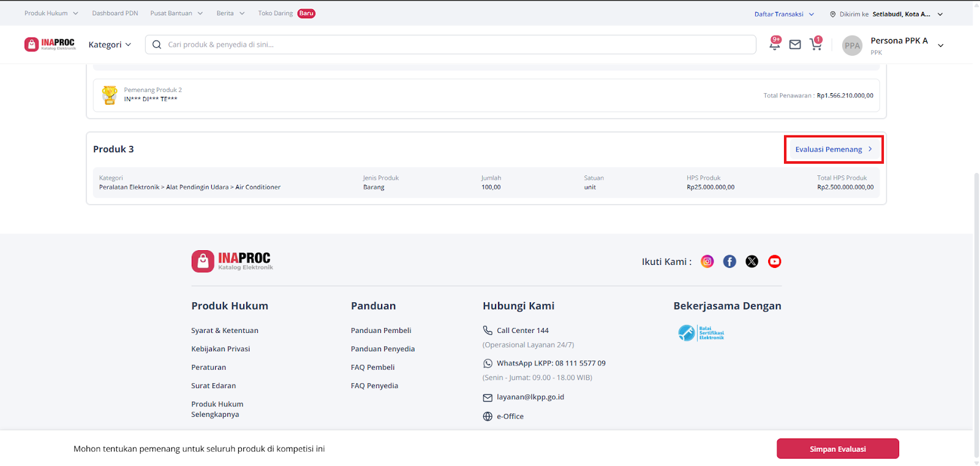Open Toko Daring menu item
The height and width of the screenshot is (466, 980).
pos(287,13)
